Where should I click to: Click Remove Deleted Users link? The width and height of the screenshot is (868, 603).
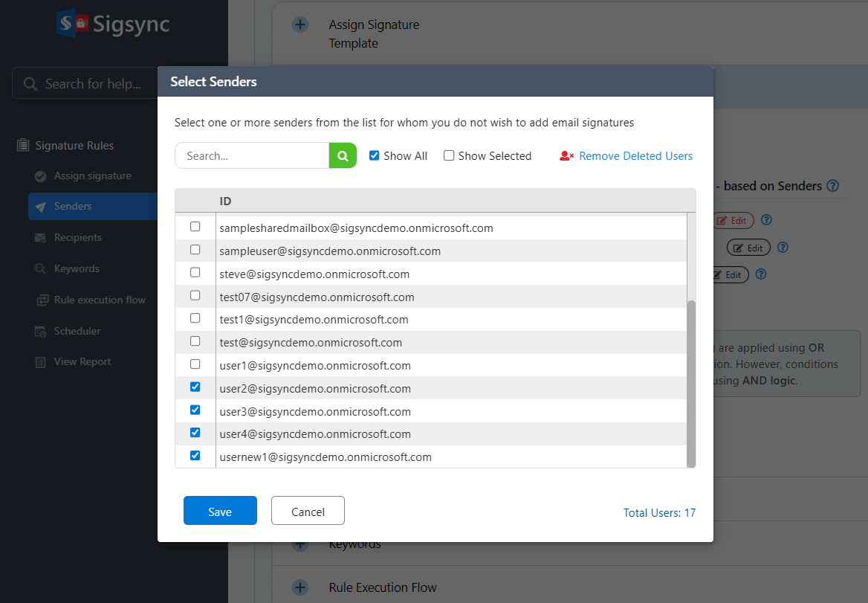635,156
